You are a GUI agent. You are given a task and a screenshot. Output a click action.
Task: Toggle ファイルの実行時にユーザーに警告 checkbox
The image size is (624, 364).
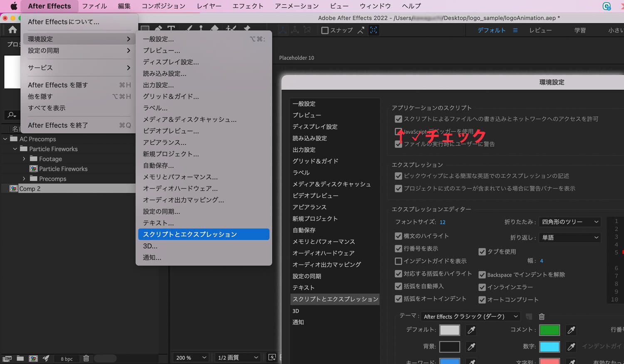point(399,144)
